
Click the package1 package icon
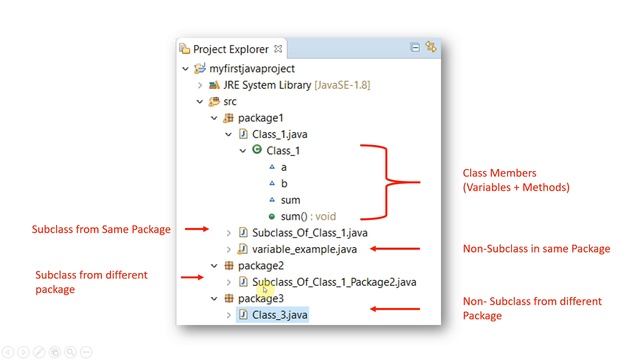point(229,118)
